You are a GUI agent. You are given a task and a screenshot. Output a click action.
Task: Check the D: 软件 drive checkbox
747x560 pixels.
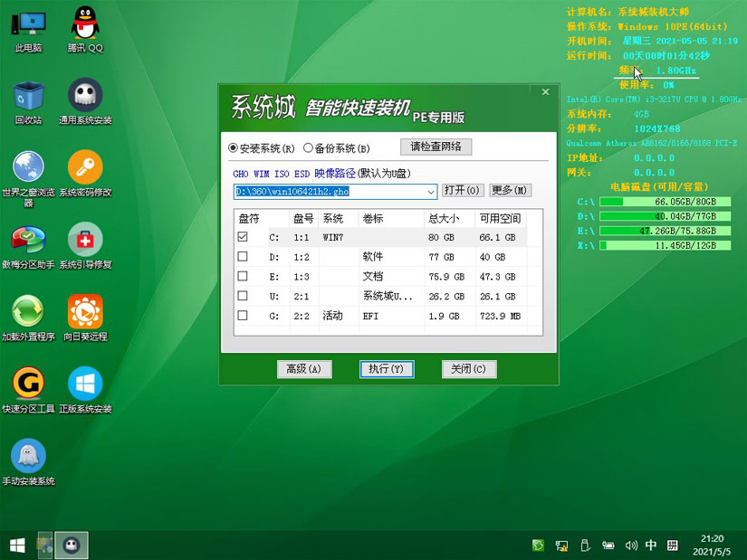click(243, 257)
